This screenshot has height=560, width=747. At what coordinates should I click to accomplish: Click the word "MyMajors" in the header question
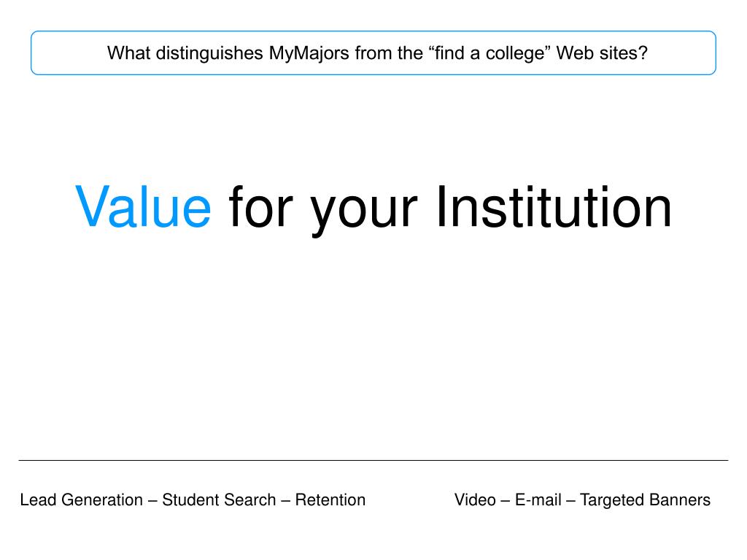click(x=309, y=53)
